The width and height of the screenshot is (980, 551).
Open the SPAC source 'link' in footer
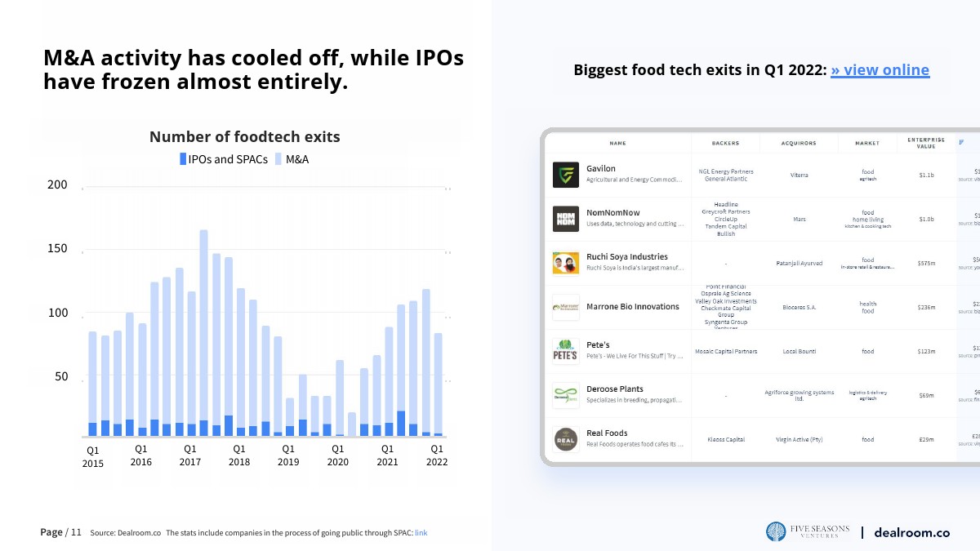(421, 533)
